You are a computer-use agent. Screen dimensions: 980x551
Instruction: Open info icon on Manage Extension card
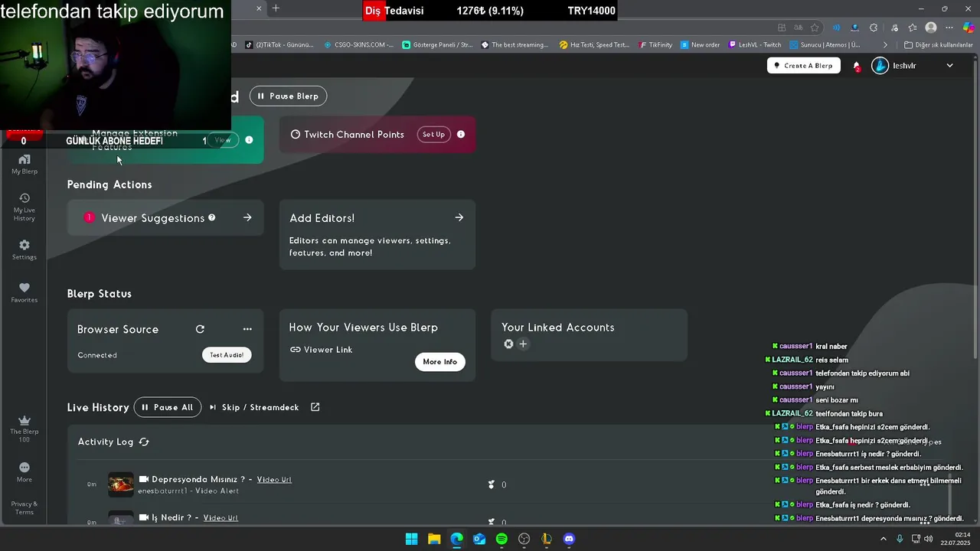(249, 140)
